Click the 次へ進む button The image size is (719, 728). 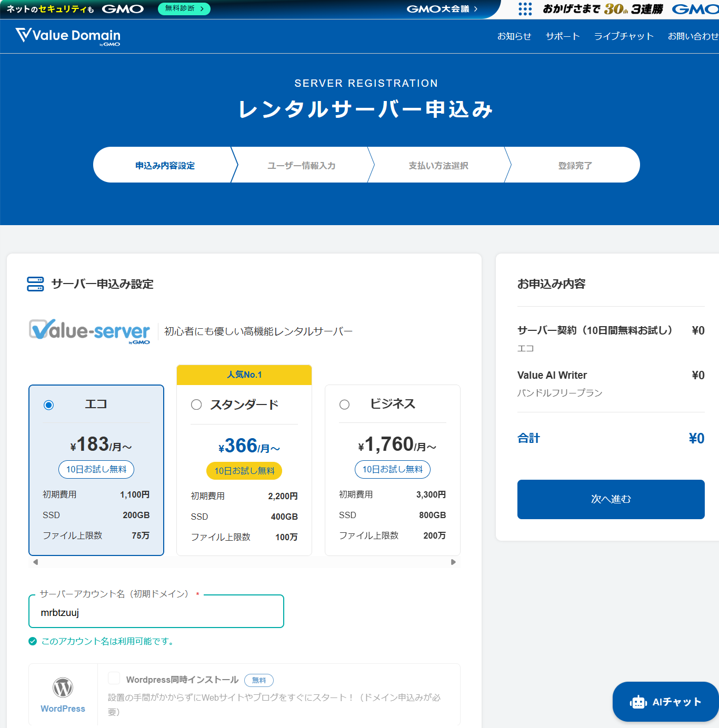611,499
